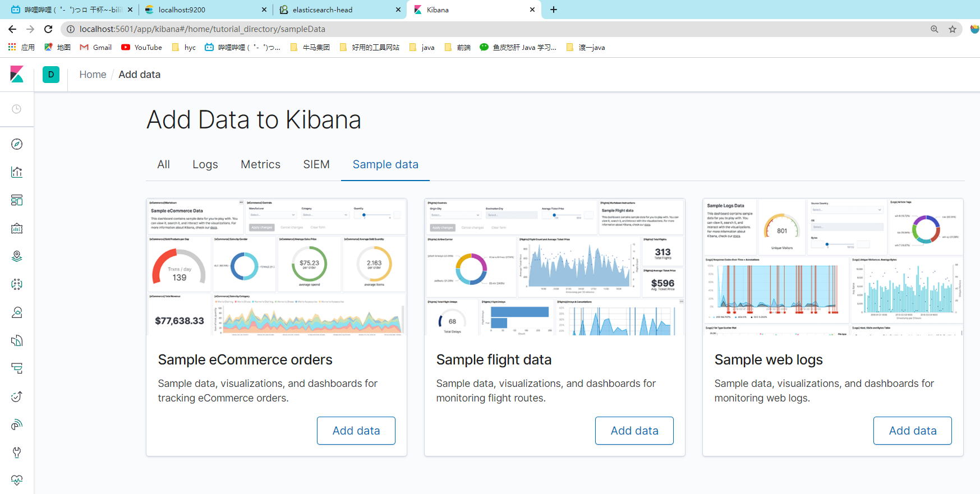
Task: Open Dev Tools from the wrench sidebar icon
Action: pyautogui.click(x=17, y=453)
